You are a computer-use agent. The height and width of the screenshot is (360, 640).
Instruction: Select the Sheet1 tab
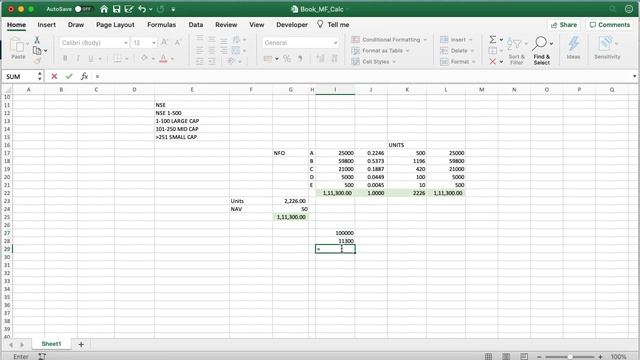click(x=51, y=344)
